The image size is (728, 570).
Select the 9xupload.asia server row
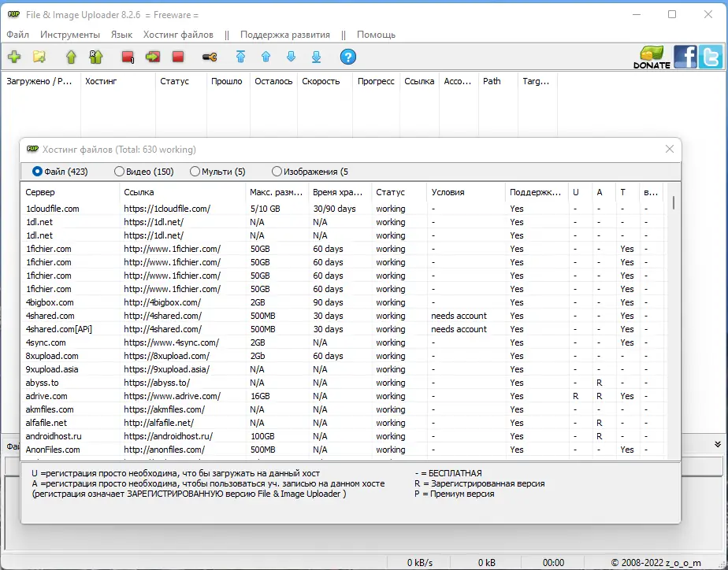tap(342, 370)
